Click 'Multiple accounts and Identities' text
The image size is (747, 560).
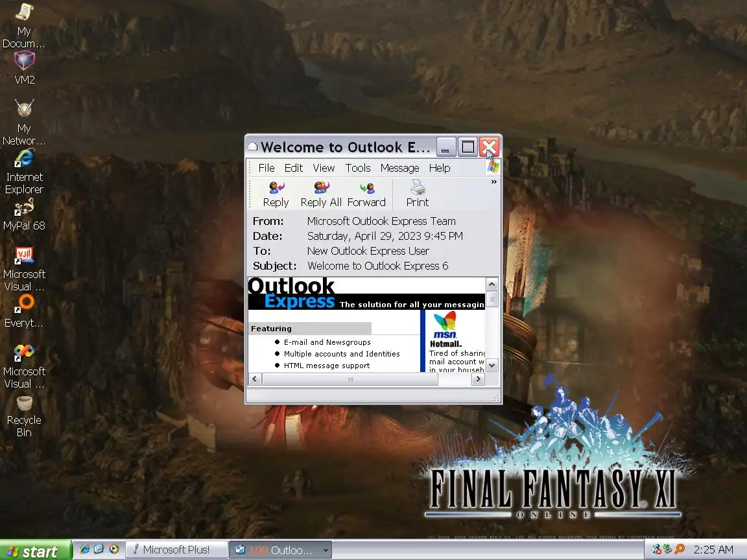pos(342,354)
